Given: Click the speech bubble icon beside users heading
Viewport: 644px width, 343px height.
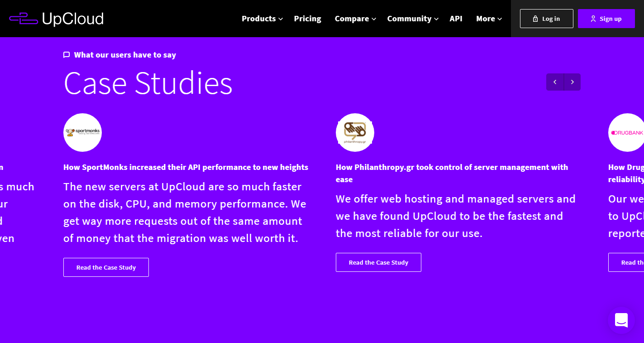Looking at the screenshot, I should coord(67,55).
